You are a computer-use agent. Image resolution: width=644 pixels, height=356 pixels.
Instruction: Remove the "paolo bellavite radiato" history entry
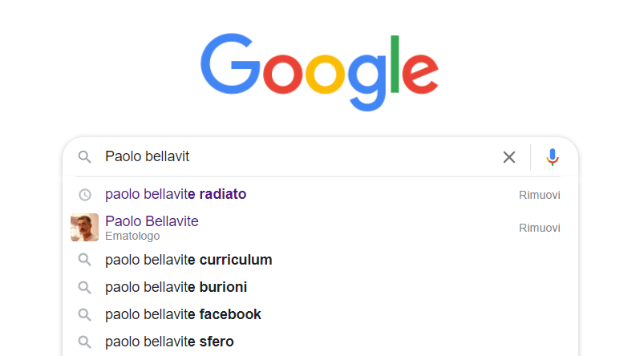539,195
